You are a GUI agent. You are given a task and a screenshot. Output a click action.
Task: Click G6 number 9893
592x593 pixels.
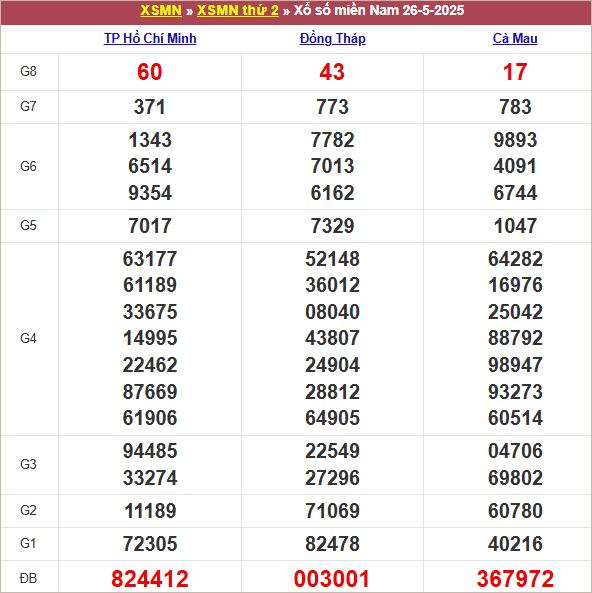click(x=515, y=140)
